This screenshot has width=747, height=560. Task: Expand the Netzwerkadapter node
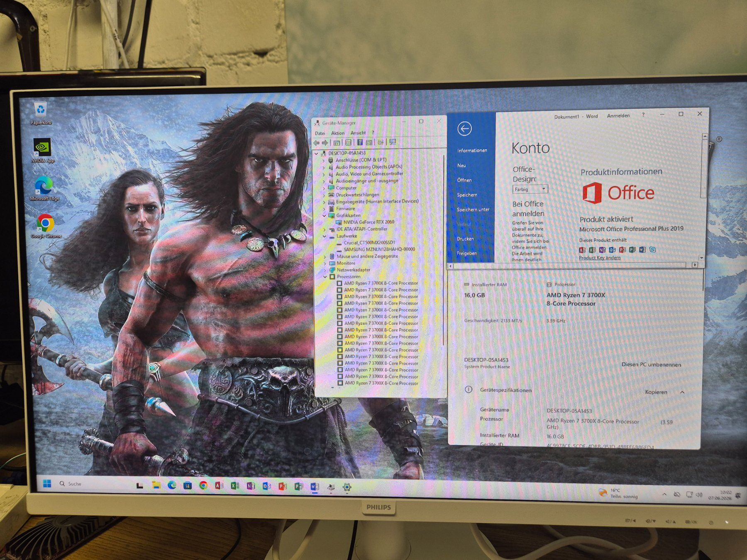point(325,270)
